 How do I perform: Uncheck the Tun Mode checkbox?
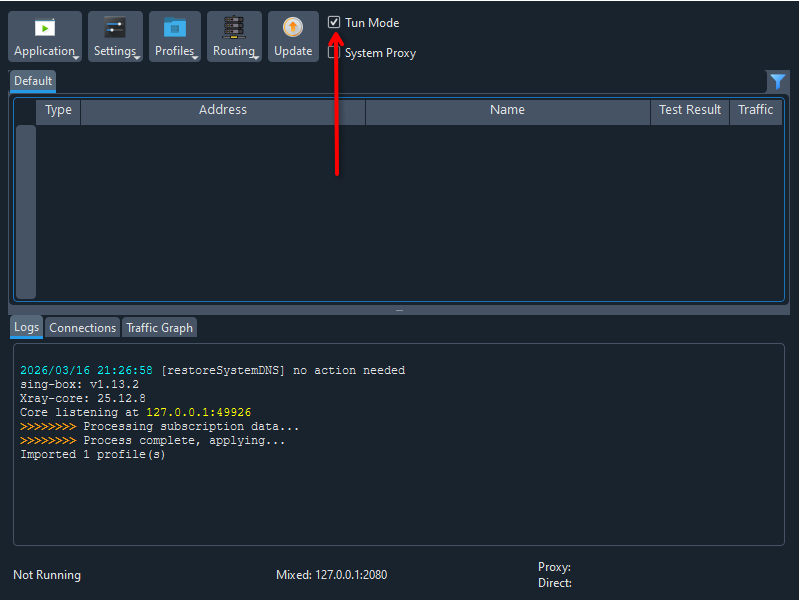(x=335, y=22)
